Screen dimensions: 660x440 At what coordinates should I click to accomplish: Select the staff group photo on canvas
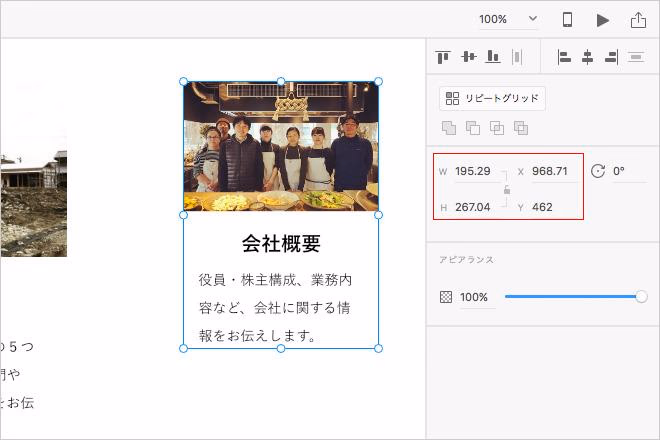pyautogui.click(x=280, y=146)
